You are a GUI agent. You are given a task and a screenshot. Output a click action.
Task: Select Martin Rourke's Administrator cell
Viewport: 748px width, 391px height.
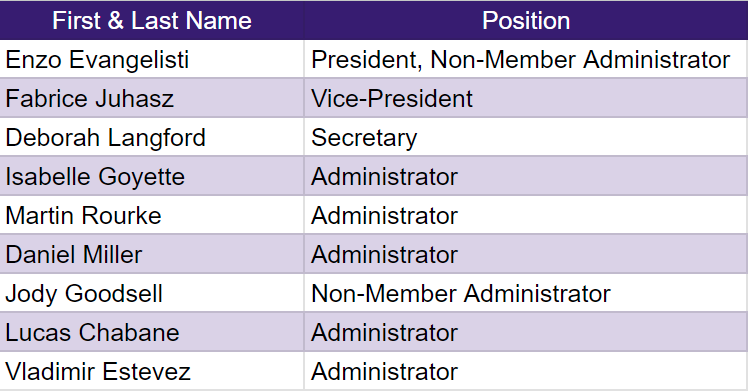pyautogui.click(x=526, y=216)
